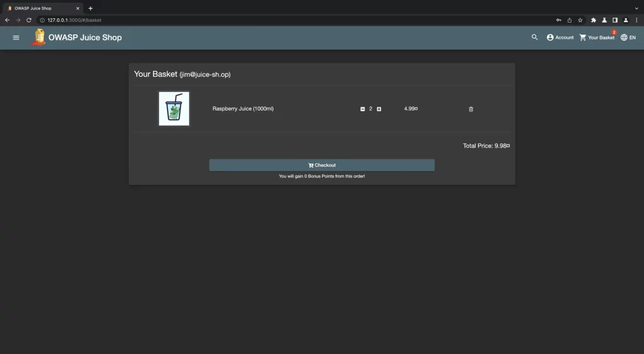Click the share page icon
This screenshot has height=354, width=644.
pos(569,19)
